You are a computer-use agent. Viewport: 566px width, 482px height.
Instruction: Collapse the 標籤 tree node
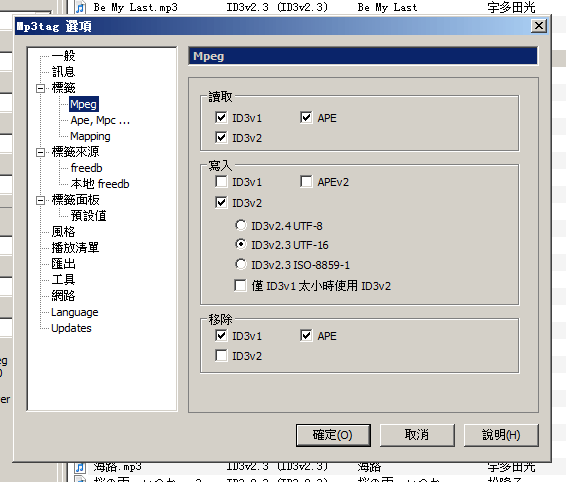(41, 88)
